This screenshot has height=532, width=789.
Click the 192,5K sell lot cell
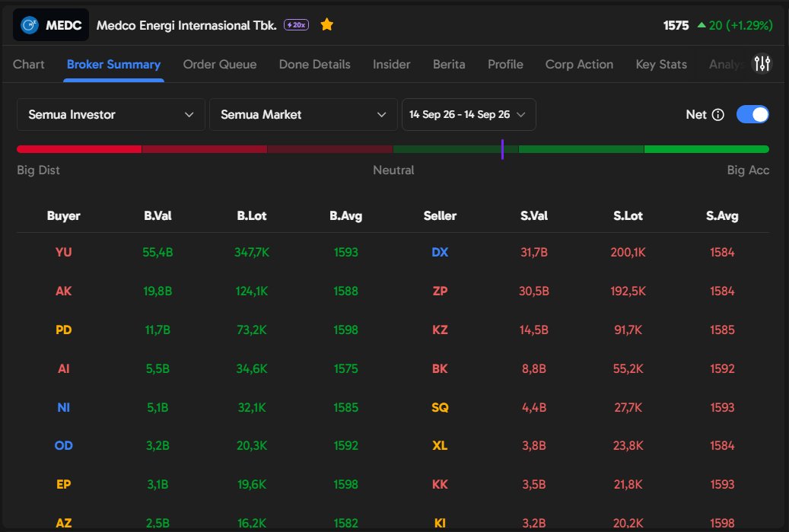tap(628, 291)
